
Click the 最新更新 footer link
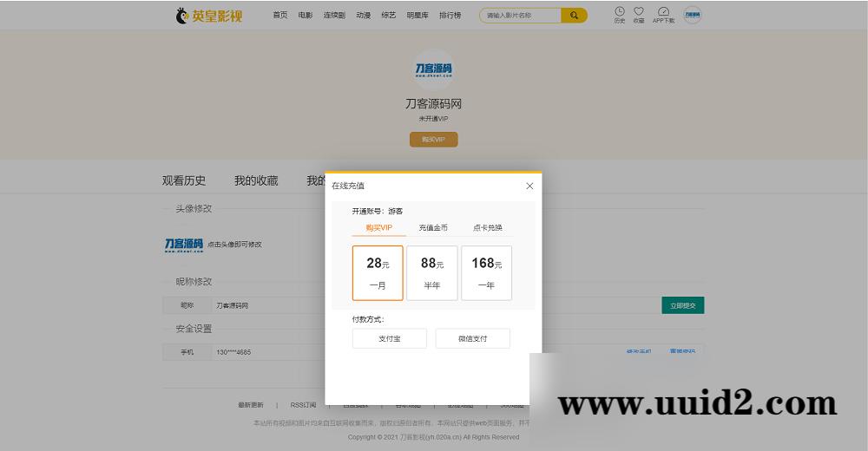pyautogui.click(x=251, y=405)
